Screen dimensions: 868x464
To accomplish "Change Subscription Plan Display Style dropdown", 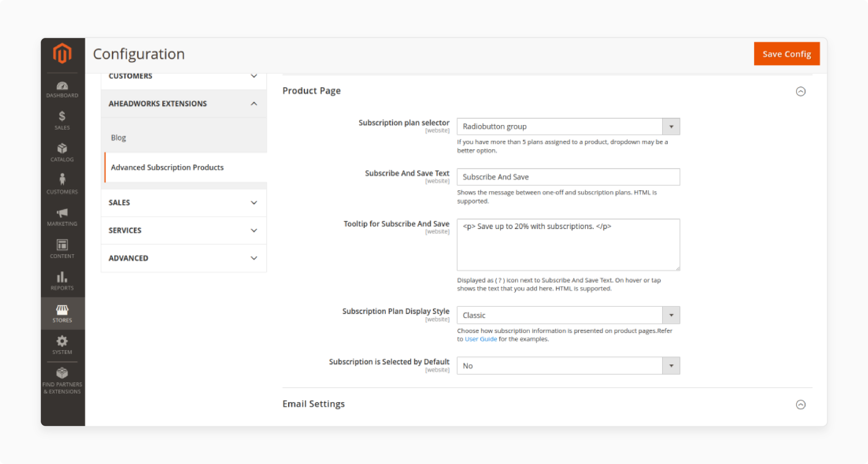I will point(567,315).
